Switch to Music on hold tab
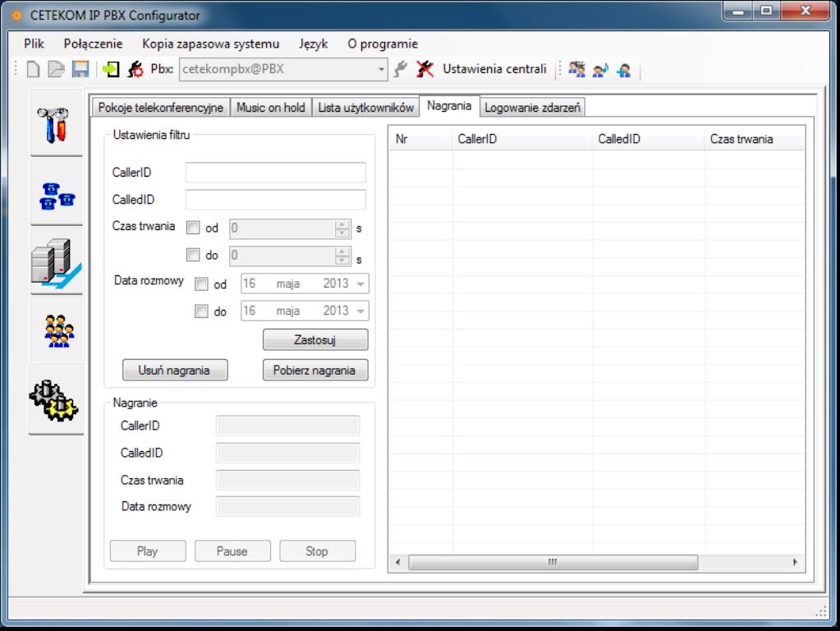Image resolution: width=840 pixels, height=631 pixels. click(270, 108)
